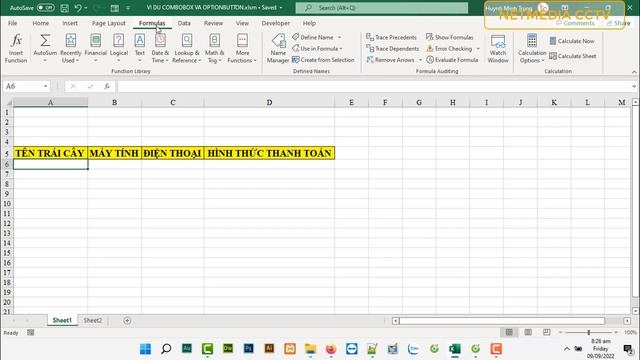Viewport: 640px width, 360px height.
Task: Switch to the Developer tab
Action: point(276,23)
